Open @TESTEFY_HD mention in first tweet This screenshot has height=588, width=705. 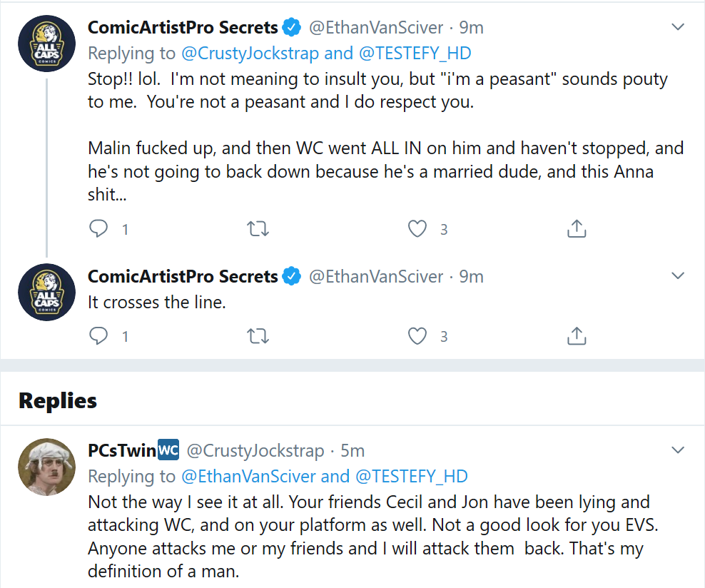[415, 54]
